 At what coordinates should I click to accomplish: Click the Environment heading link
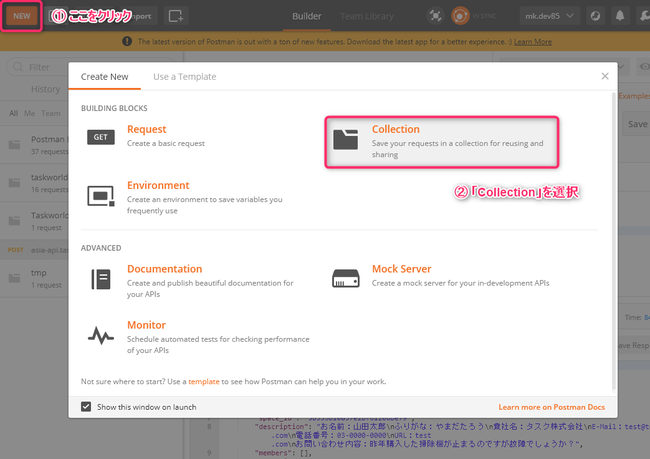coord(158,185)
